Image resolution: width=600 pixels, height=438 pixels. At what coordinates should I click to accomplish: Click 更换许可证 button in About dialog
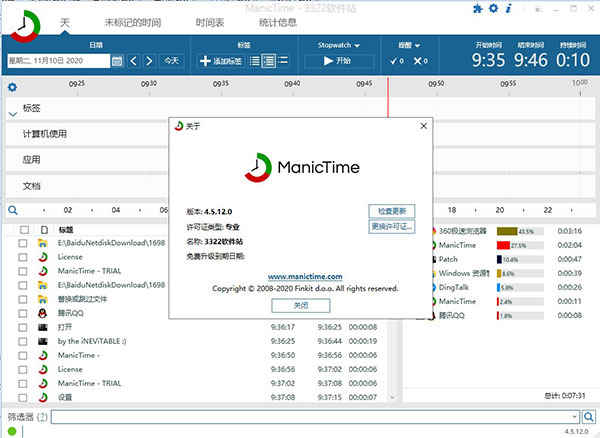point(391,226)
